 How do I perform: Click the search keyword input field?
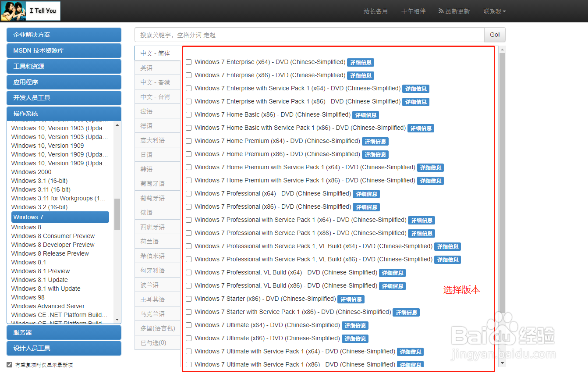pos(309,35)
